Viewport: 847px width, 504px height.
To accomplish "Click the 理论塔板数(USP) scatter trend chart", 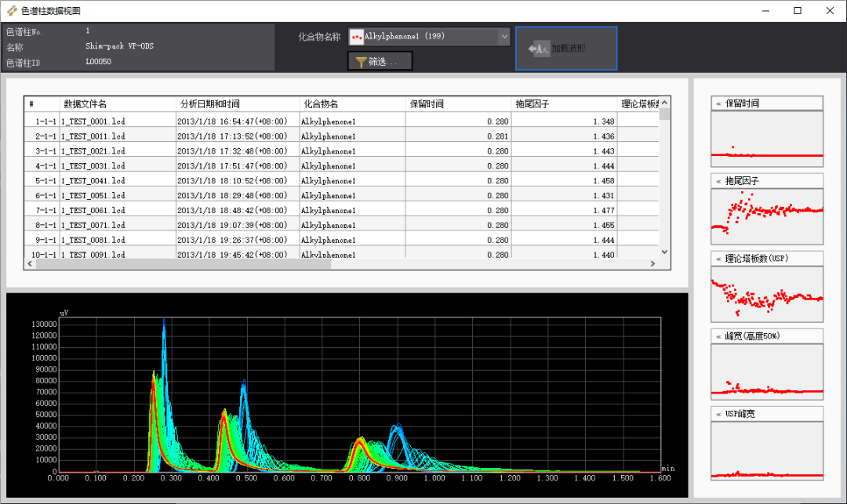I will point(766,294).
